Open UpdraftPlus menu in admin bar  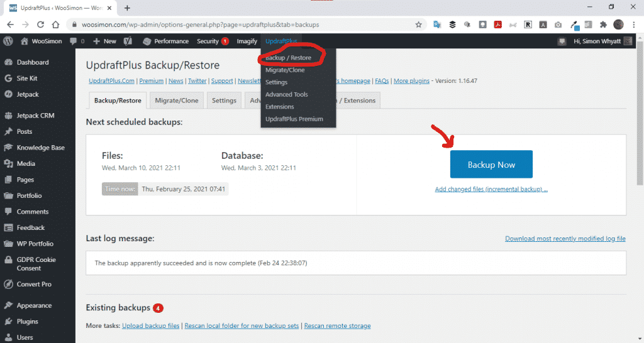pyautogui.click(x=281, y=41)
